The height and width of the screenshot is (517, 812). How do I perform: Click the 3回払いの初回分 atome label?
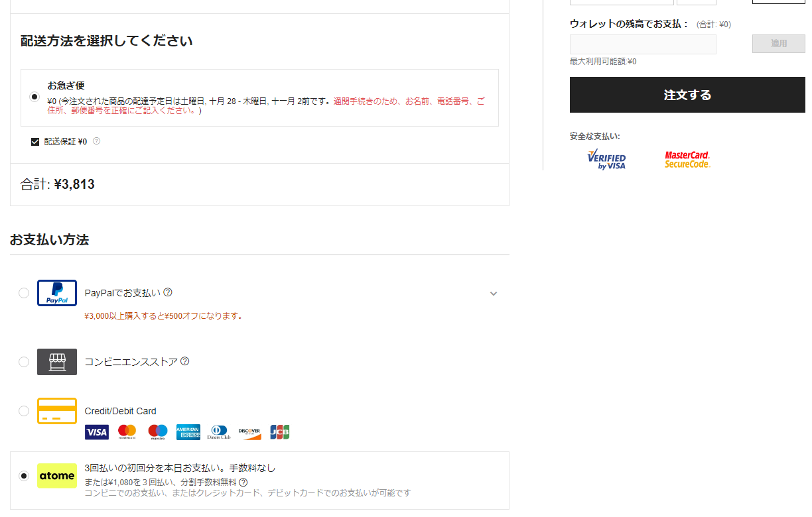coord(180,468)
